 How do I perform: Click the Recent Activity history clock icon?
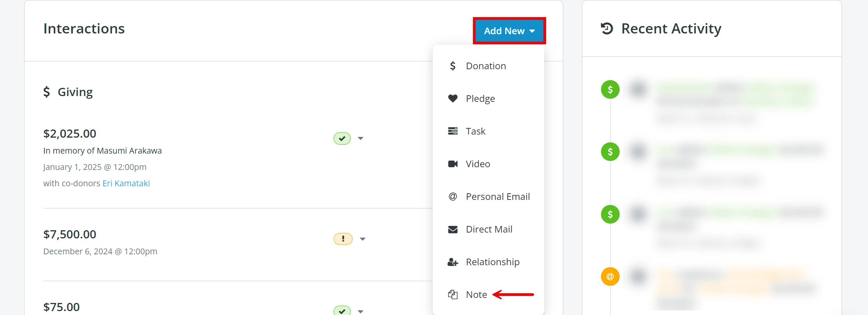pos(607,28)
